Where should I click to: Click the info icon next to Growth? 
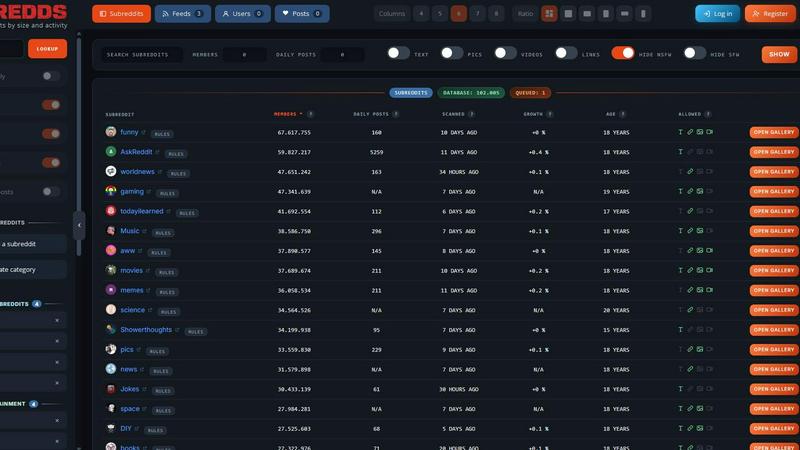[x=549, y=114]
